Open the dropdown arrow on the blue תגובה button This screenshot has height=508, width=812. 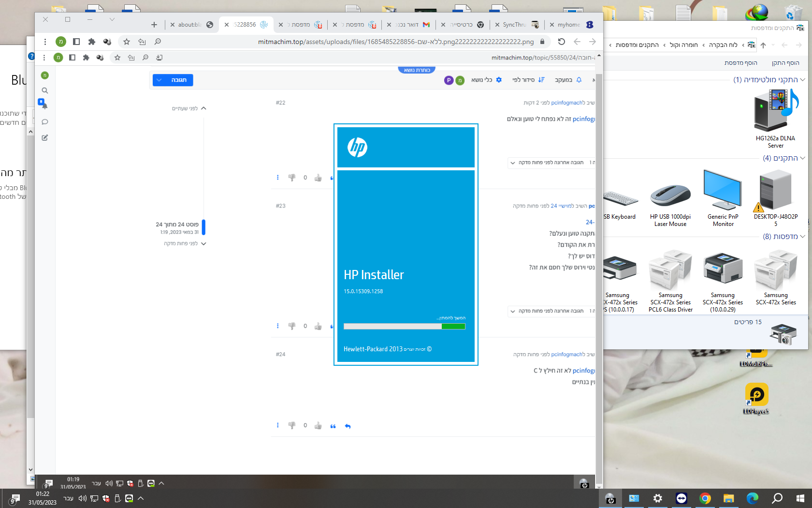159,80
